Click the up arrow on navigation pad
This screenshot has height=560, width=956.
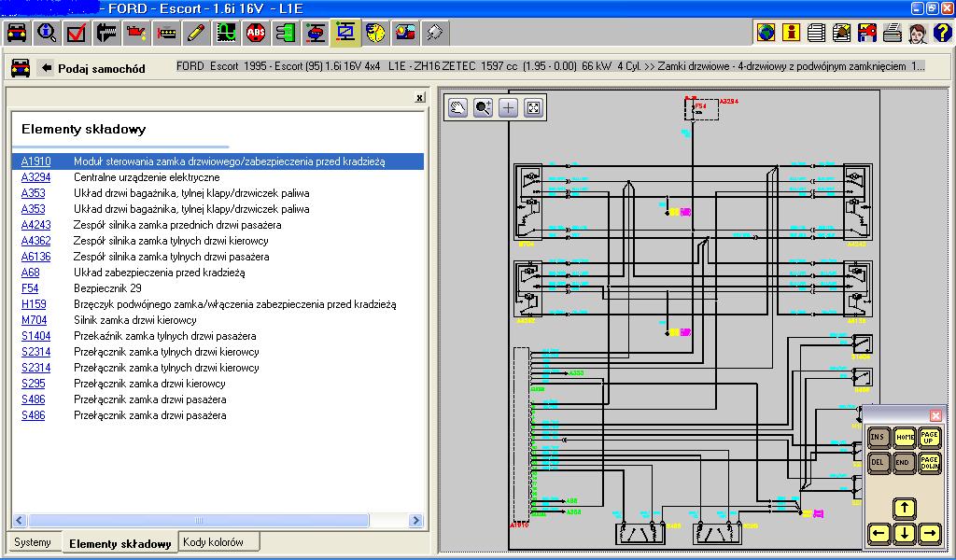(x=904, y=509)
